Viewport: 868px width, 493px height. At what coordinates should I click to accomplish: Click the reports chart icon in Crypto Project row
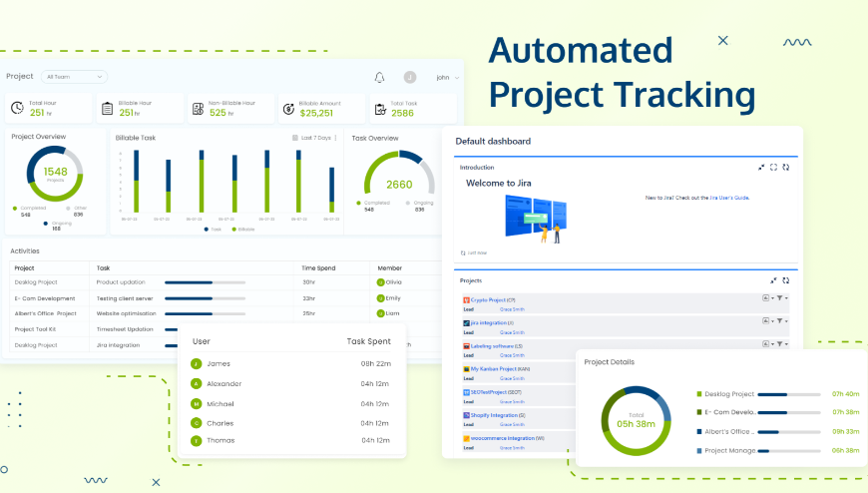(765, 298)
